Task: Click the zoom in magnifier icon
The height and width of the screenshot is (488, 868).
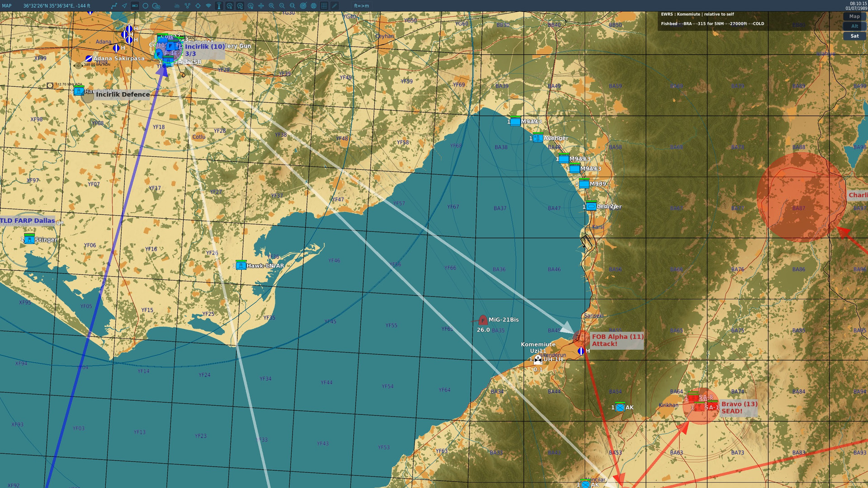Action: 271,6
